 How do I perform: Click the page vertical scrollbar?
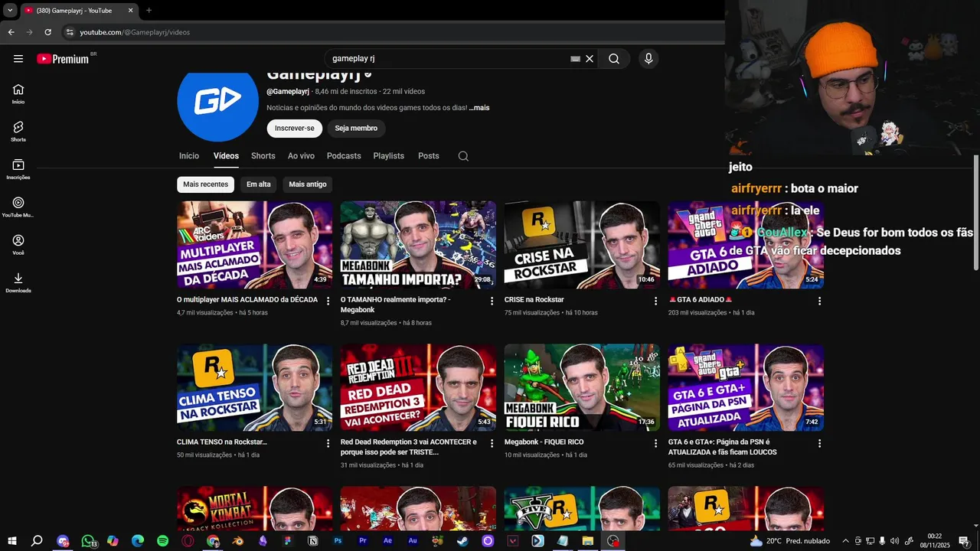tap(975, 213)
